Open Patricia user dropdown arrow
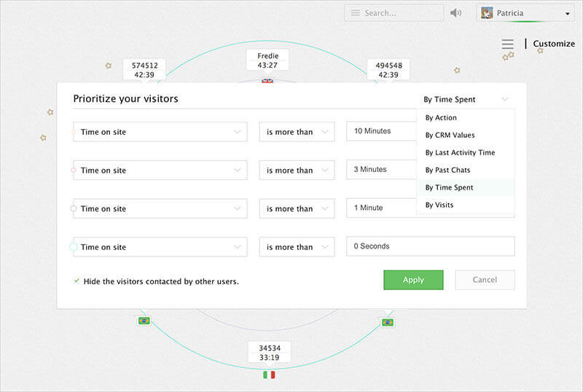Viewport: 583px width, 392px height. pyautogui.click(x=568, y=14)
